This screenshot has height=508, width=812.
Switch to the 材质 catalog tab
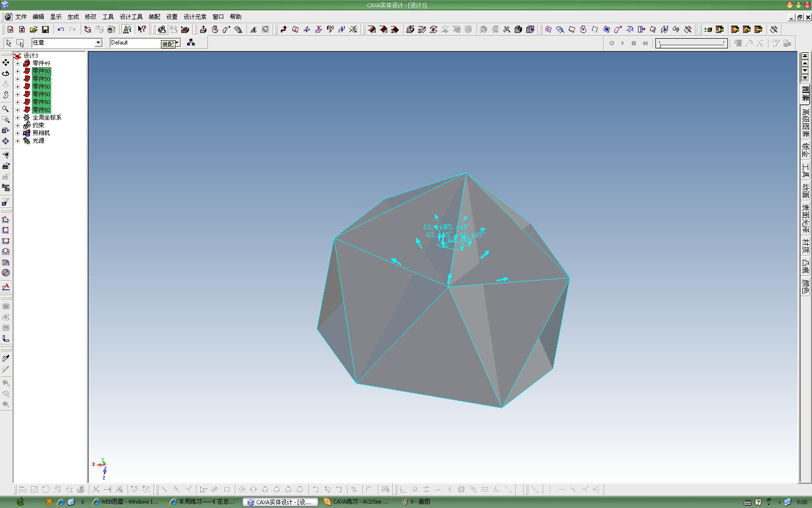click(x=805, y=246)
